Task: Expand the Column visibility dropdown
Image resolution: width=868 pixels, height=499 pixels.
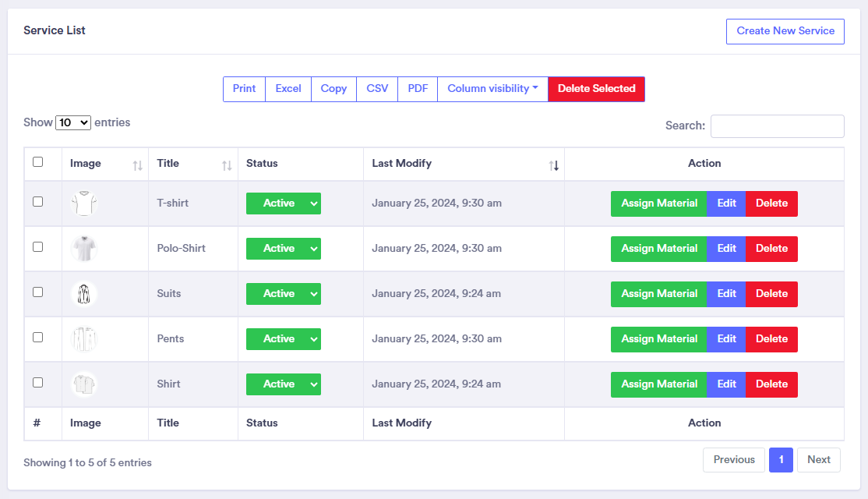Action: pyautogui.click(x=492, y=89)
